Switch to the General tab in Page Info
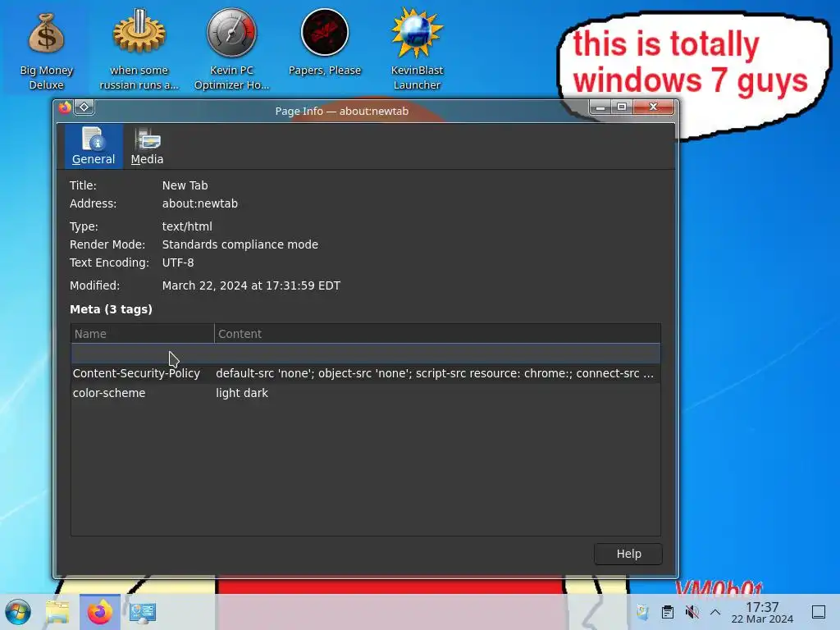Viewport: 840px width, 630px height. (94, 146)
